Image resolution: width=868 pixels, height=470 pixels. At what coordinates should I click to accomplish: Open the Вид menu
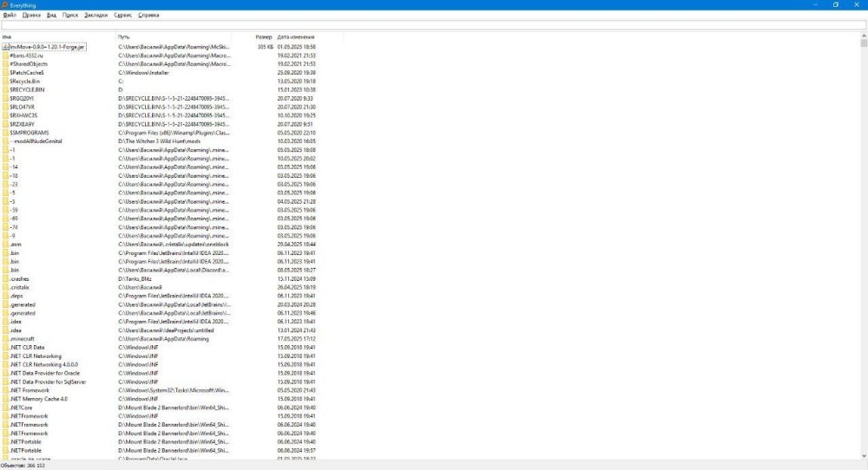[51, 16]
